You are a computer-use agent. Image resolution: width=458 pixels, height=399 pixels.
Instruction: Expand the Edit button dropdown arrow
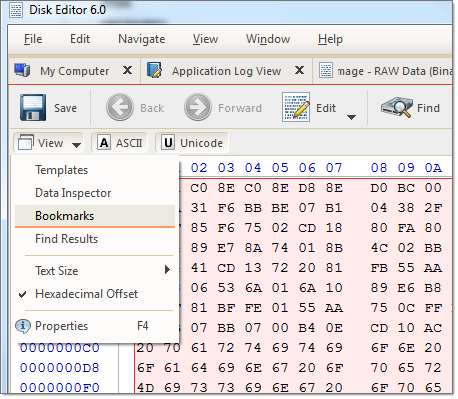351,117
